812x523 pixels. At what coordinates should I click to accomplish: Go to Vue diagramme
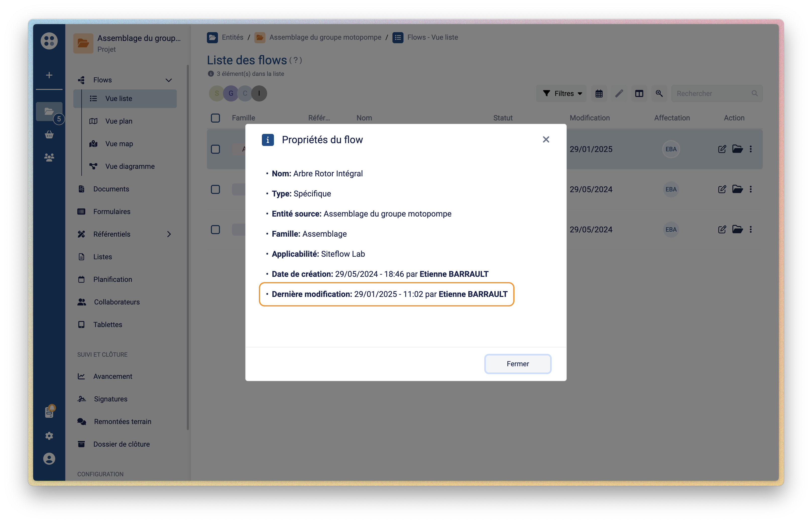point(130,166)
